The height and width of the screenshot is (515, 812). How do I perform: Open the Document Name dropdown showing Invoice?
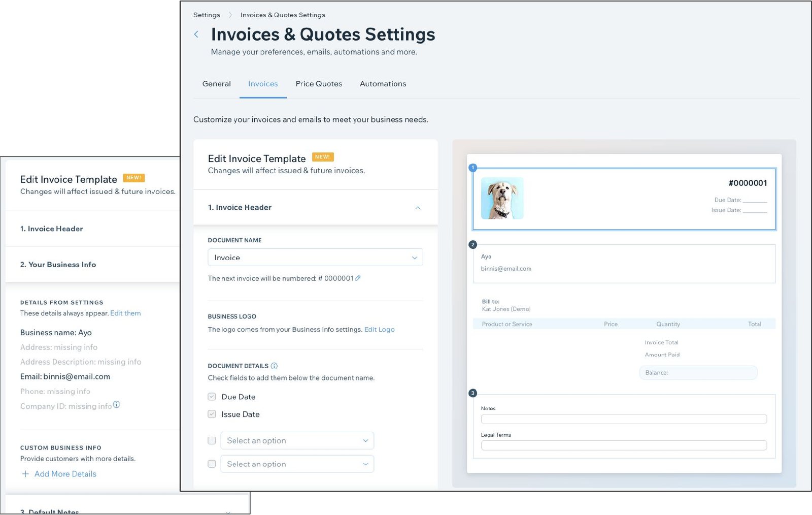[315, 257]
